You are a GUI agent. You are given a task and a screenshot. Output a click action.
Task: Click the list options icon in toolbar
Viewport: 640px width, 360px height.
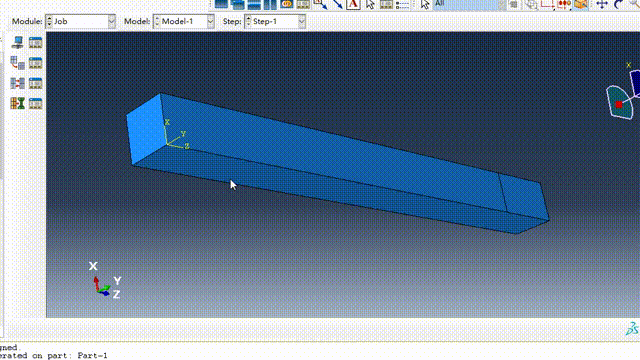click(x=402, y=4)
